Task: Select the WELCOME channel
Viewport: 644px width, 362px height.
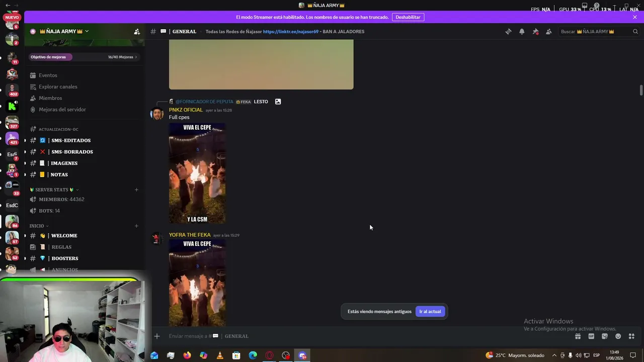Action: point(84,235)
